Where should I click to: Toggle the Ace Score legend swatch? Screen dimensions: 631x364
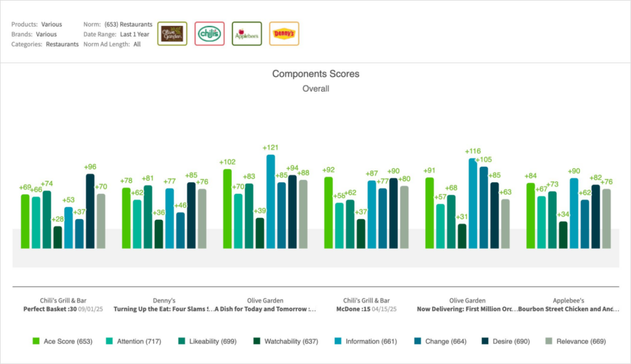36,341
